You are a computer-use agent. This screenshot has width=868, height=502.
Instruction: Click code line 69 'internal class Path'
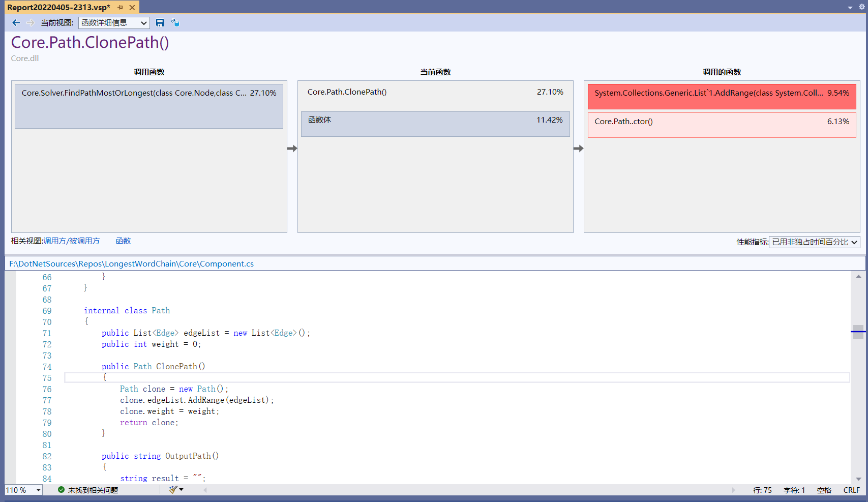[127, 311]
